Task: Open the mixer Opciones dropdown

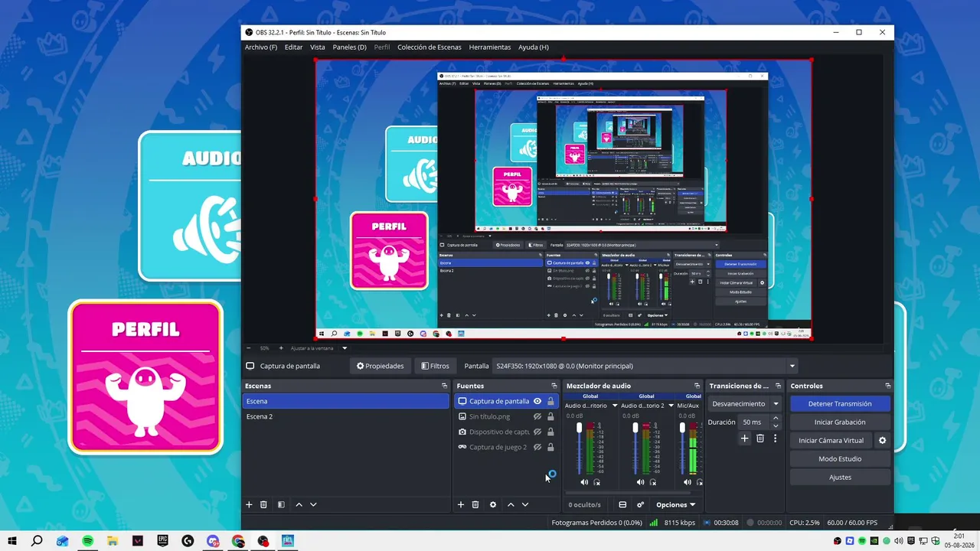Action: (x=676, y=504)
